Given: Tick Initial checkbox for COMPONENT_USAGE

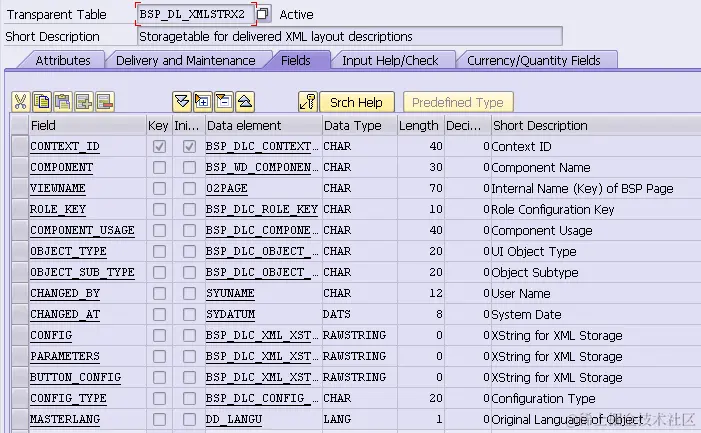Looking at the screenshot, I should (x=189, y=231).
